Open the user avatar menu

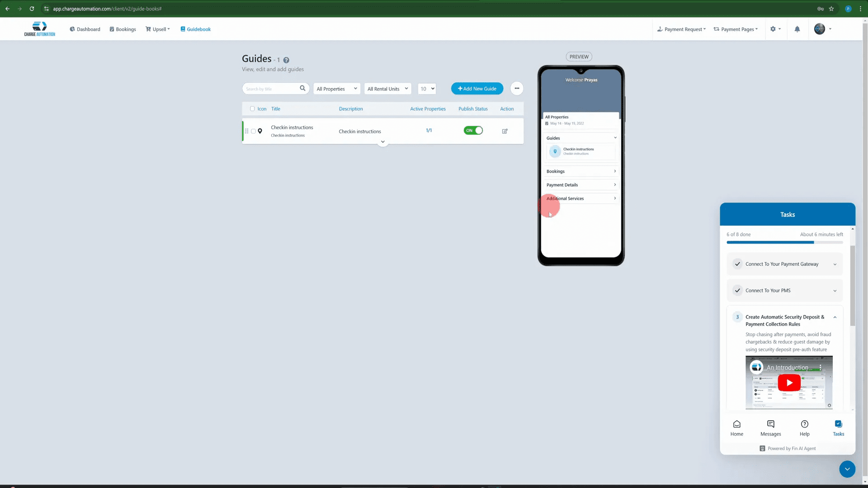[823, 29]
